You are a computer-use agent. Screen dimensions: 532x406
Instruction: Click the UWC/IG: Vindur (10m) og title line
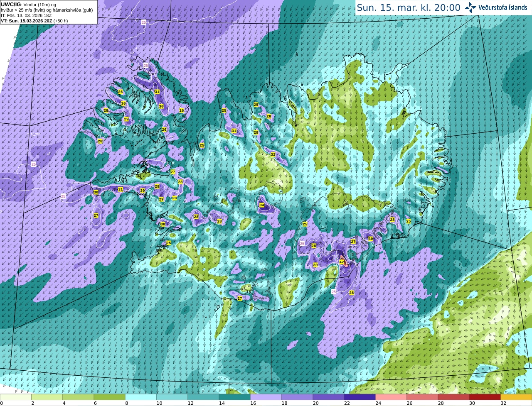click(29, 4)
